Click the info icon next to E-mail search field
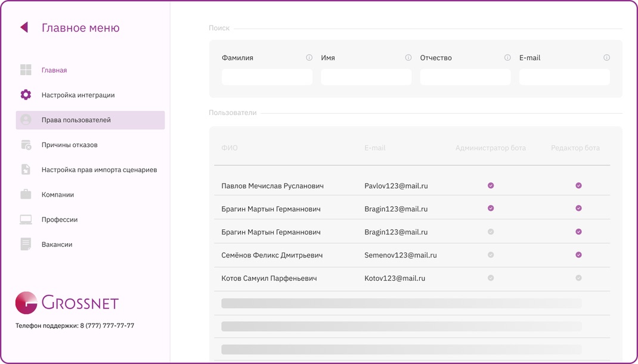 [x=606, y=58]
